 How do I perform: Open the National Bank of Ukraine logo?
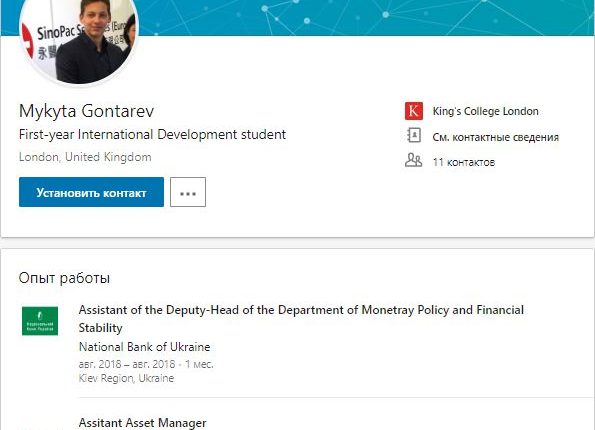(40, 321)
